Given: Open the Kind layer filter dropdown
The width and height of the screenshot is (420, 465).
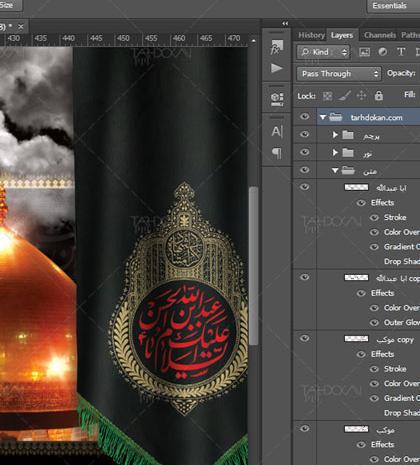Looking at the screenshot, I should (x=323, y=52).
